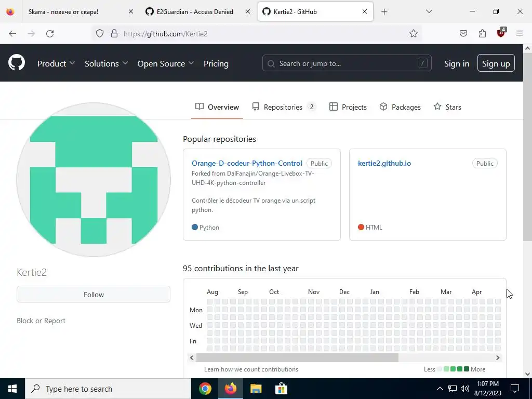
Task: Open notifications action center
Action: (x=515, y=389)
